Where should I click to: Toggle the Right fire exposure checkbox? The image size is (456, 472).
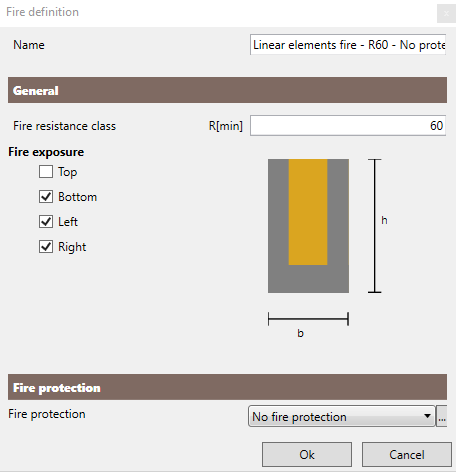pos(46,247)
